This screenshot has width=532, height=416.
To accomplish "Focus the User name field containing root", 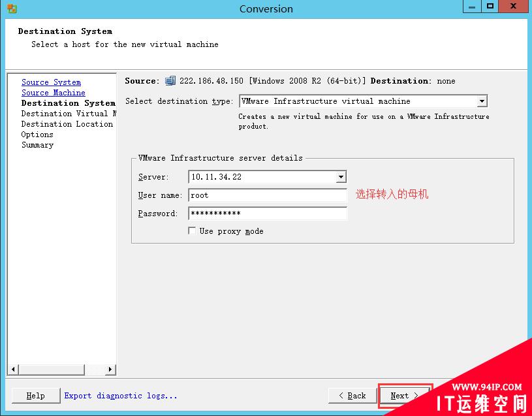I will pos(268,195).
